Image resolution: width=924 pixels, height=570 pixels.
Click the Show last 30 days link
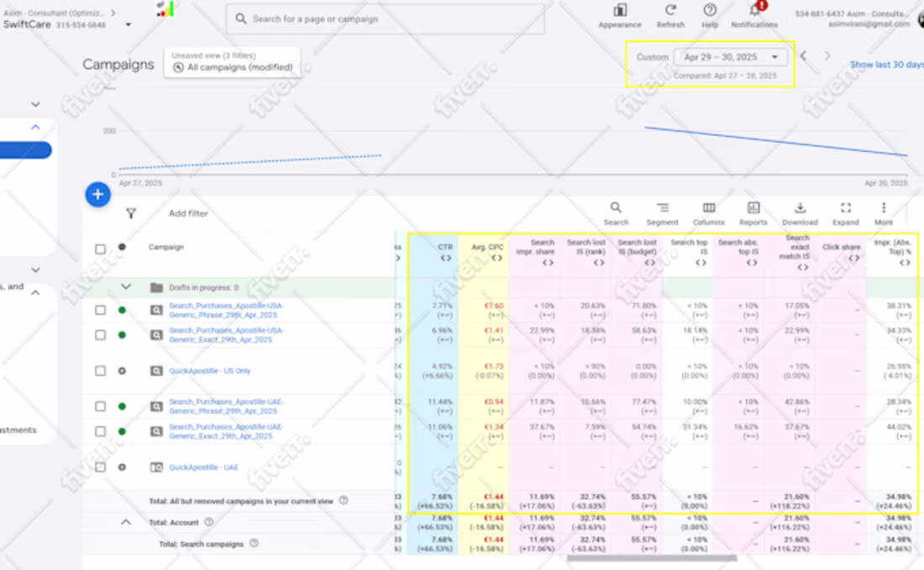point(886,64)
